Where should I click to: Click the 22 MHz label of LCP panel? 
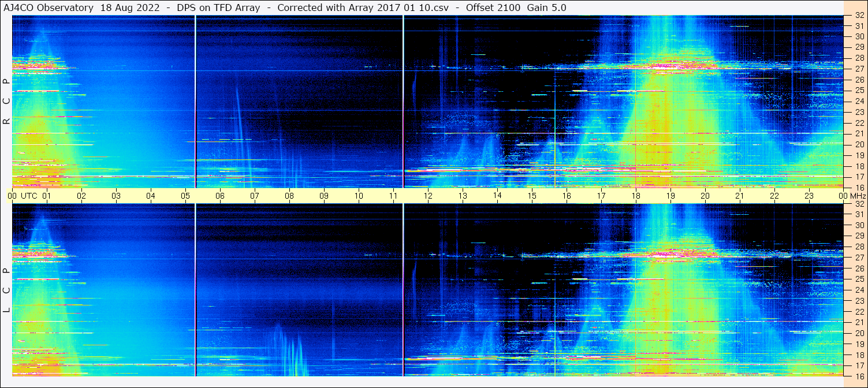tap(859, 312)
